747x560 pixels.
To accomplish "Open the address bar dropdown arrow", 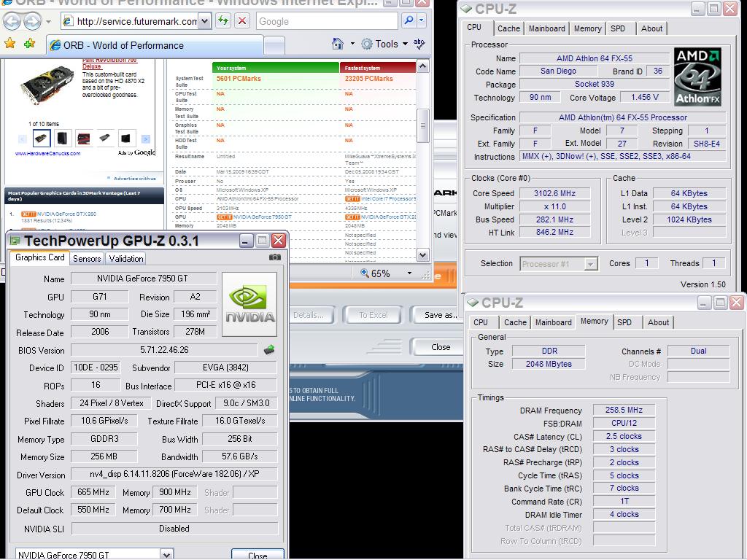I will click(205, 21).
